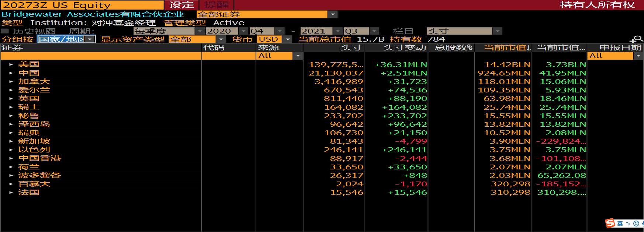Open the 国家/地区 grouping dropdown
644x232 pixels.
click(90, 39)
